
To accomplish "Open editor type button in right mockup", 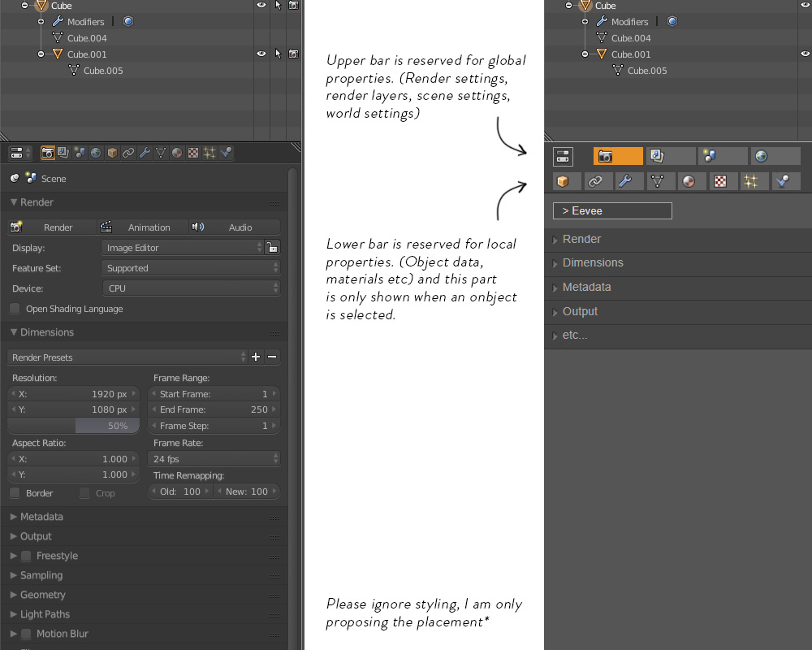I will coord(563,157).
